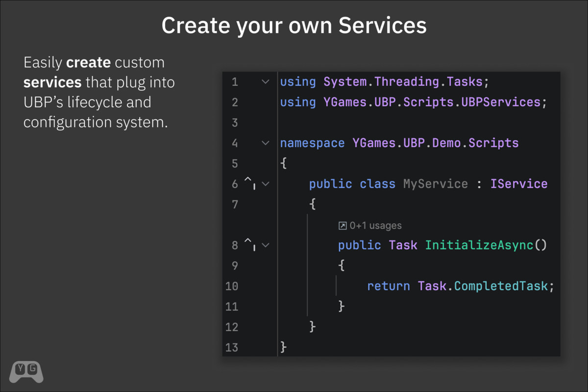
Task: Click the MyService class name
Action: click(435, 184)
